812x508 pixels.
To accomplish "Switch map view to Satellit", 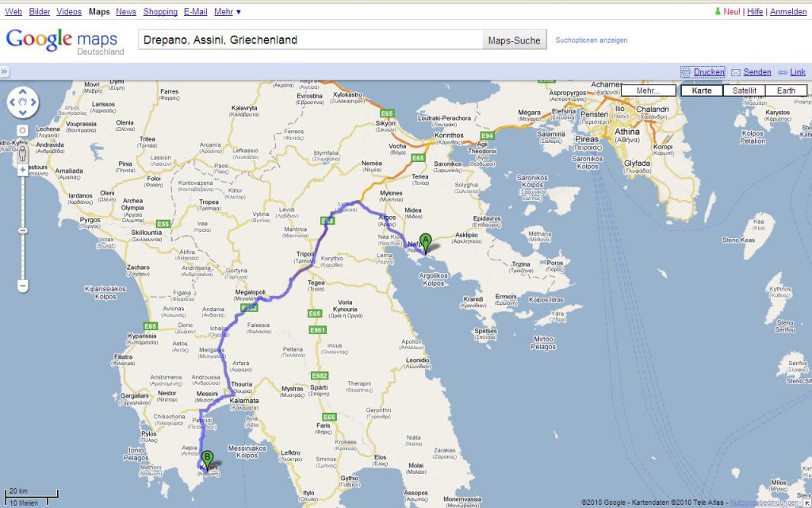I will pyautogui.click(x=745, y=90).
